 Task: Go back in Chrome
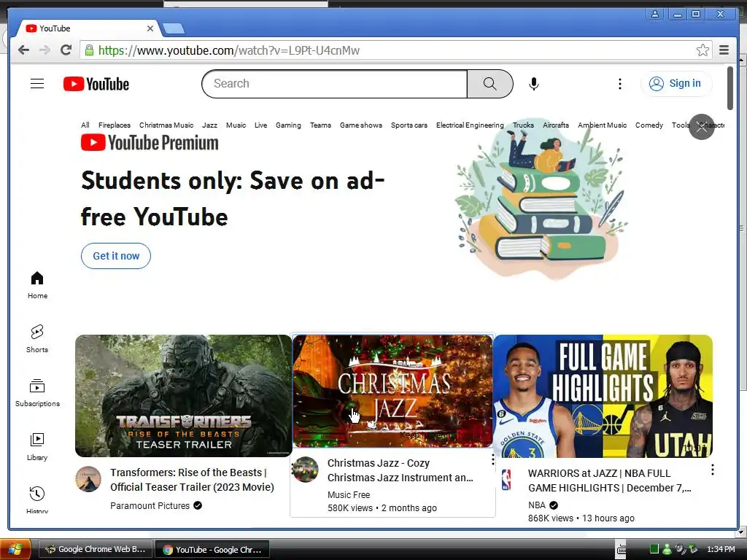point(23,50)
